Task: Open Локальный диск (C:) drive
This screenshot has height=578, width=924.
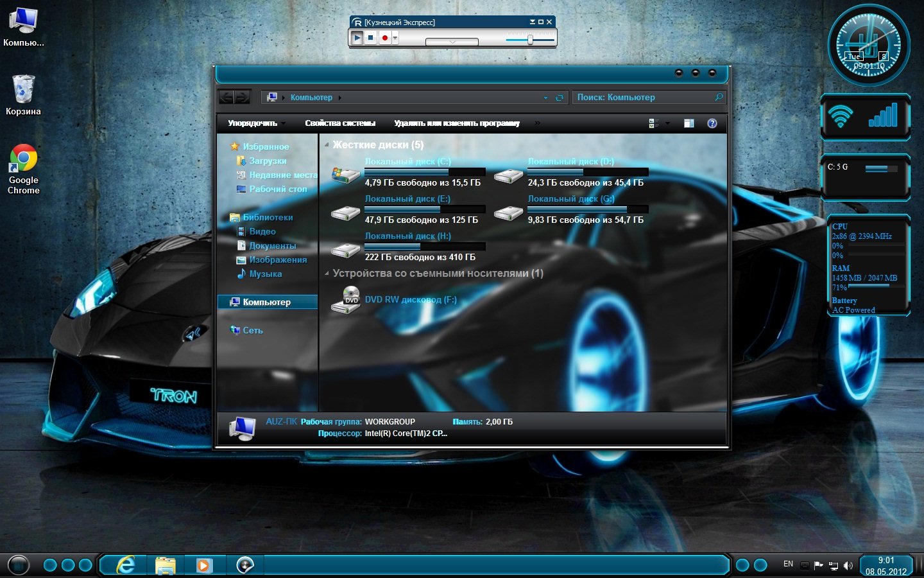Action: (407, 162)
